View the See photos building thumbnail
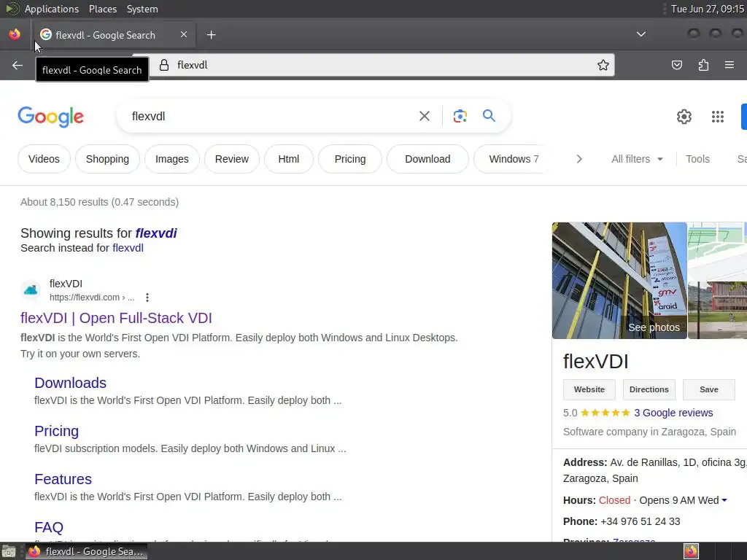The image size is (747, 560). [619, 281]
